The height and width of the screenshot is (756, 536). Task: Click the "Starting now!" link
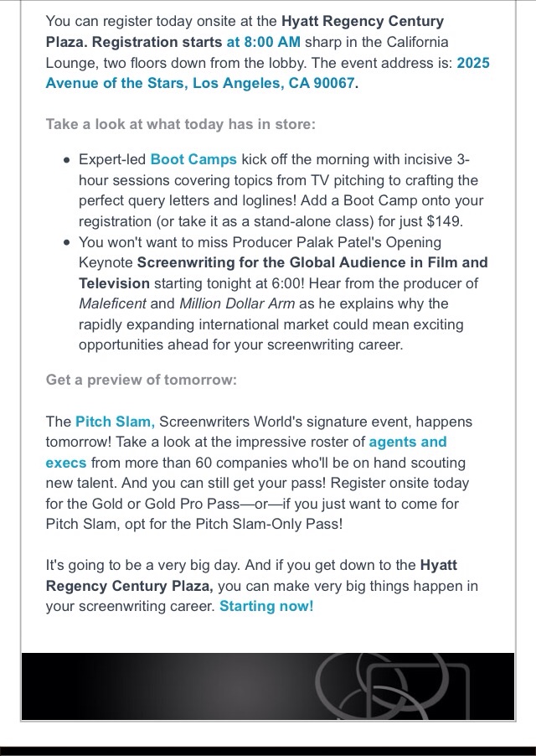coord(266,605)
